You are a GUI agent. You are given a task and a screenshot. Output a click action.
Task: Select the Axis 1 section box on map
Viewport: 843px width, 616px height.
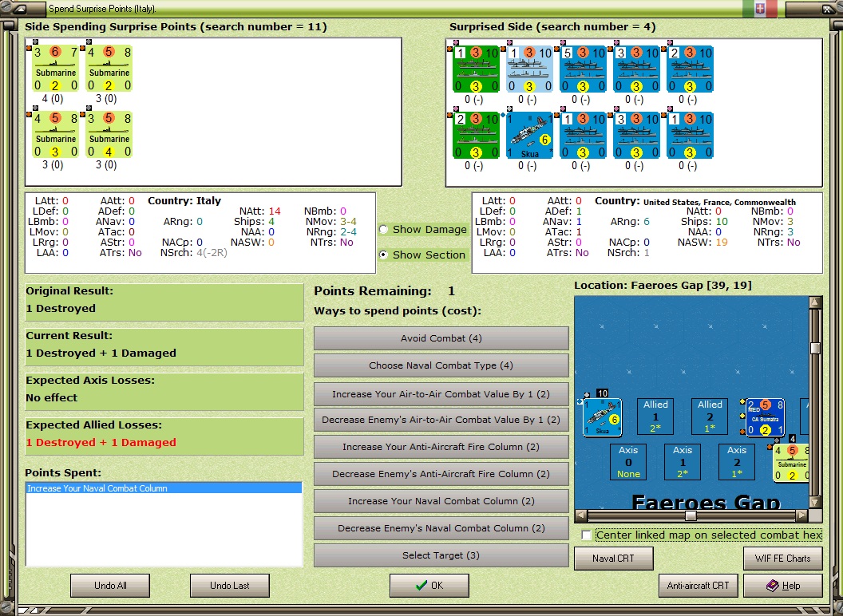click(683, 462)
